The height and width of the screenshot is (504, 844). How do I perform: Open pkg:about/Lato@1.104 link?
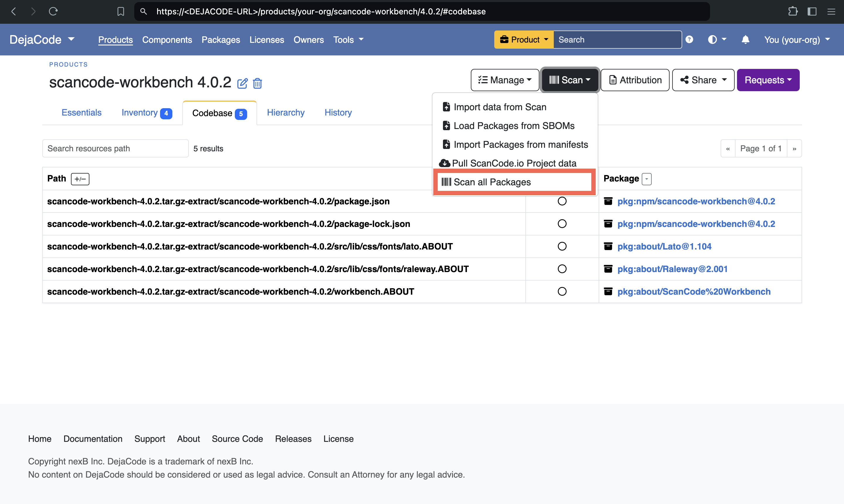pos(664,247)
